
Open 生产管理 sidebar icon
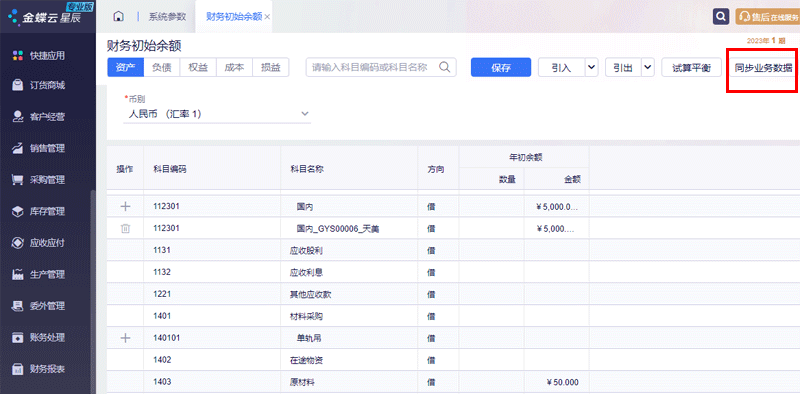click(18, 275)
